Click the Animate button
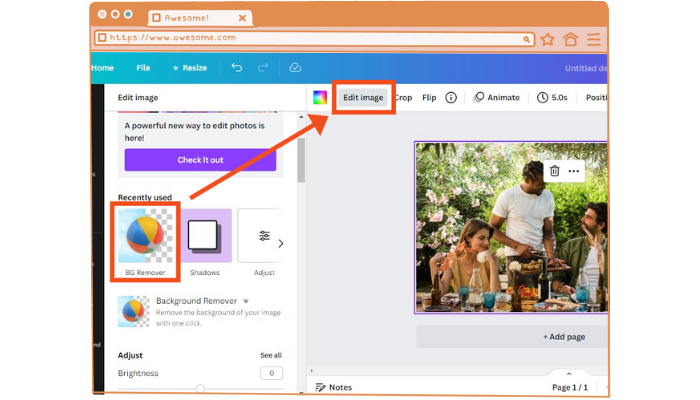This screenshot has height=400, width=700. [x=497, y=97]
